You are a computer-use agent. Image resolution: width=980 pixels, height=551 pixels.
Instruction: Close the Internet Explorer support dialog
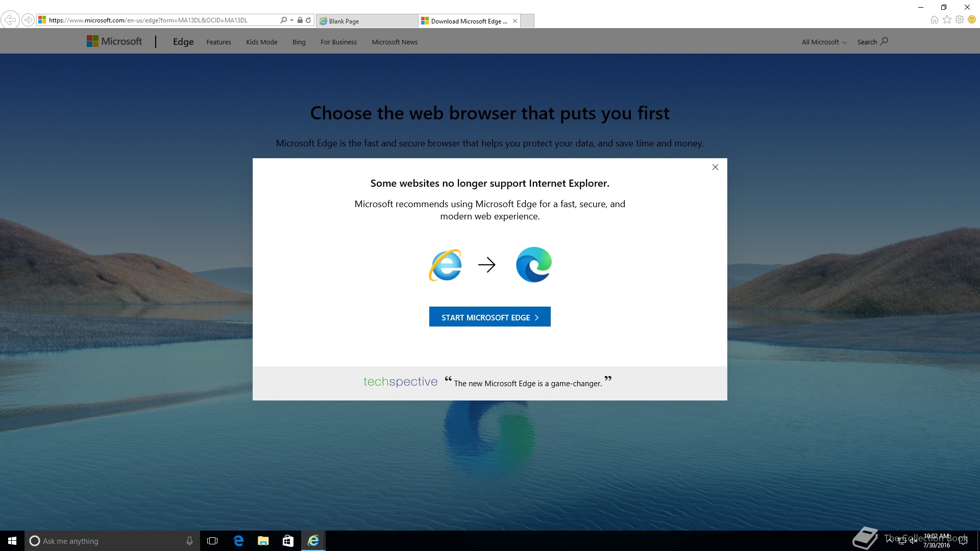tap(715, 167)
